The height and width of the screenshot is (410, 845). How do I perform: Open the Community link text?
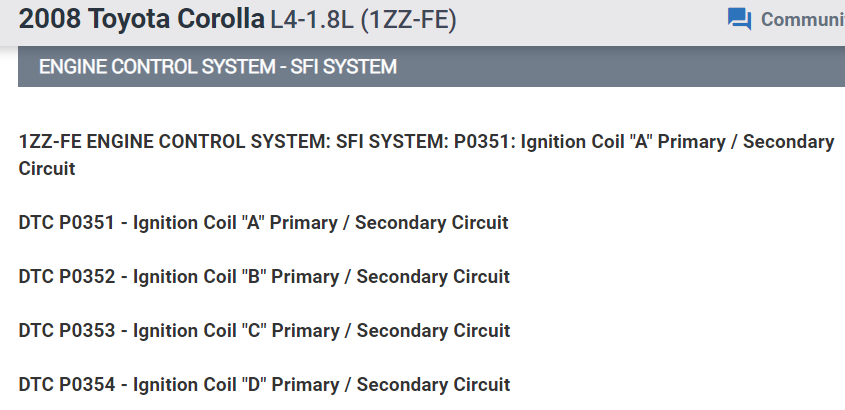pos(802,19)
